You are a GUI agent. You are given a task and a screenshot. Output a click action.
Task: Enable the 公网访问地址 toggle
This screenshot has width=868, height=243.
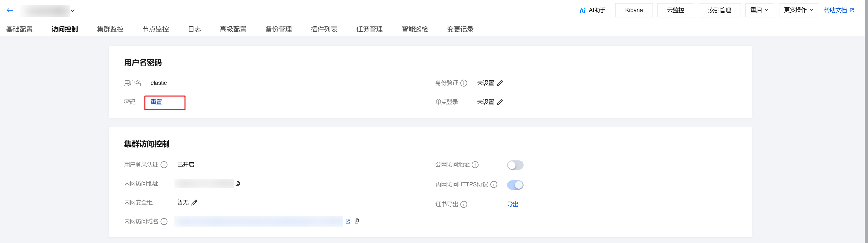[x=515, y=165]
